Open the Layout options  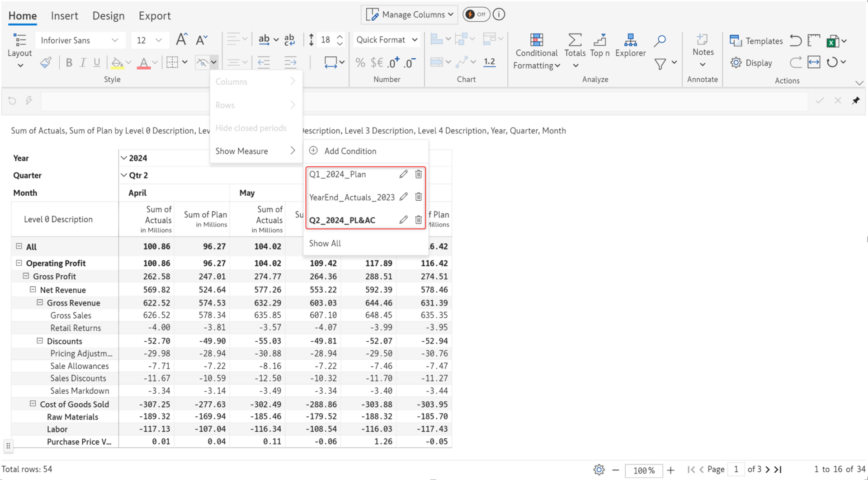tap(19, 51)
